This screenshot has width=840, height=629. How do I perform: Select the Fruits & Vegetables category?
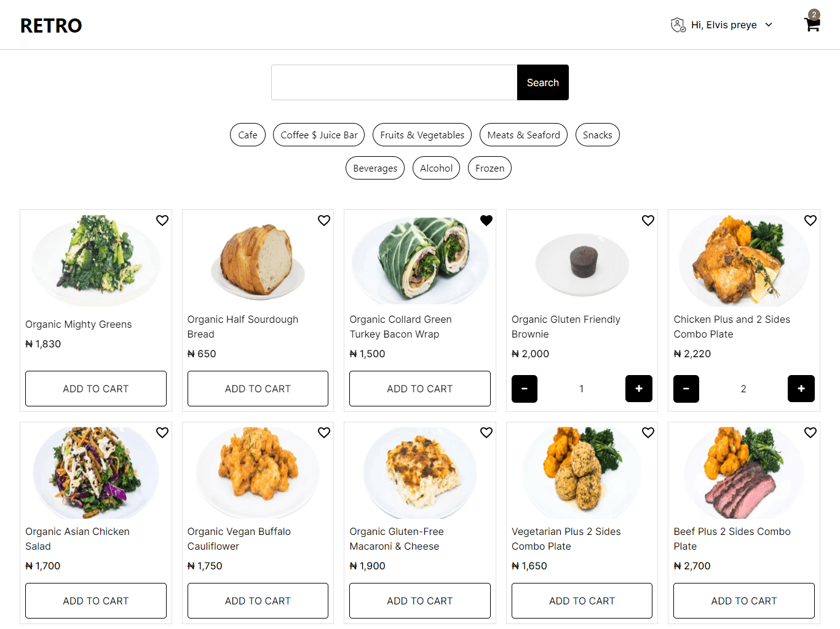click(422, 135)
